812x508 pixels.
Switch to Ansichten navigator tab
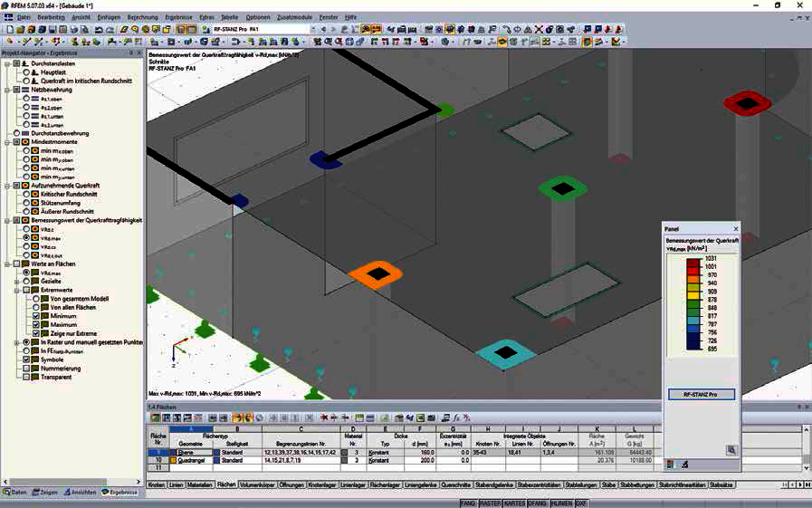80,492
